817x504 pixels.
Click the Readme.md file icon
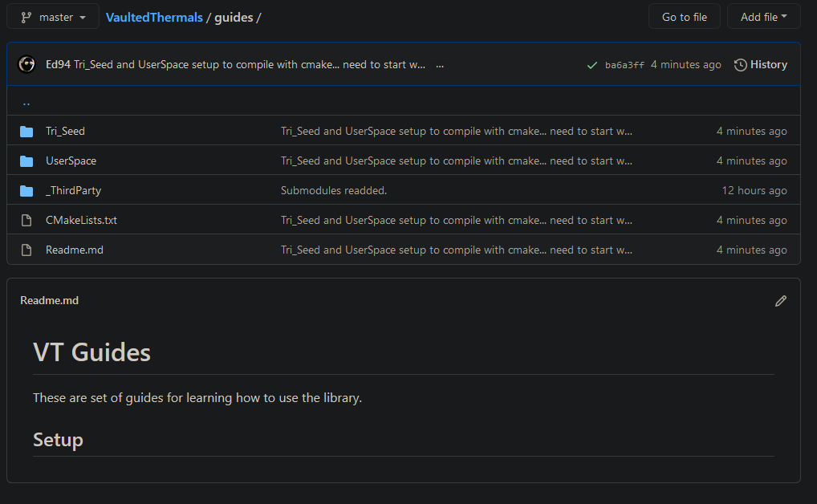(x=26, y=250)
